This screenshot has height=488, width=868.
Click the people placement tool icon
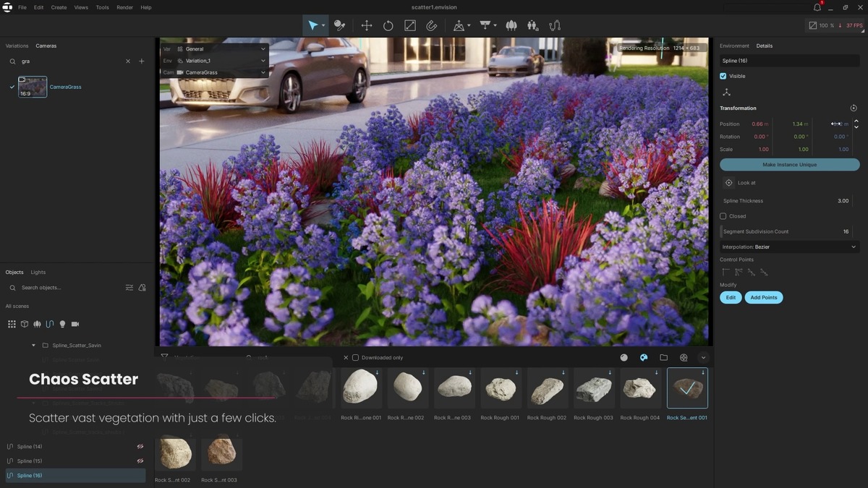pos(533,25)
